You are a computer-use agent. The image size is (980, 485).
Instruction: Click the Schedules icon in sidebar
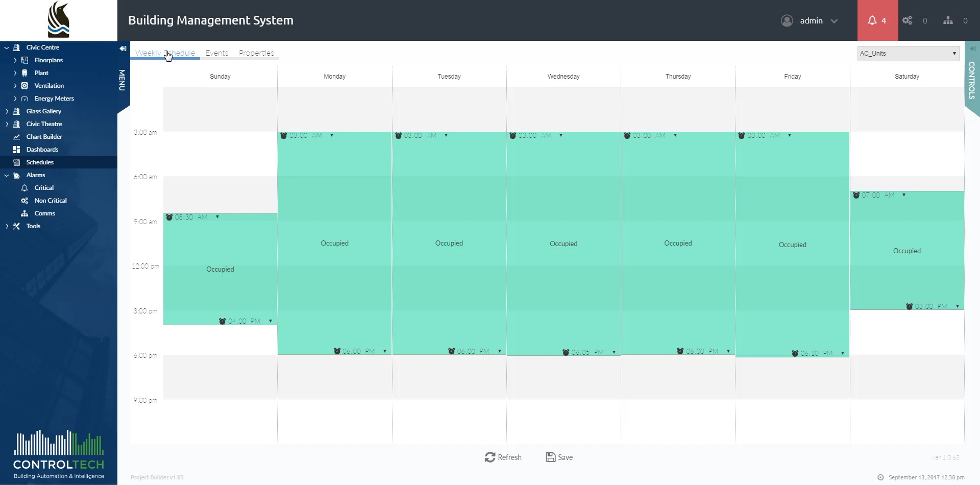click(16, 162)
